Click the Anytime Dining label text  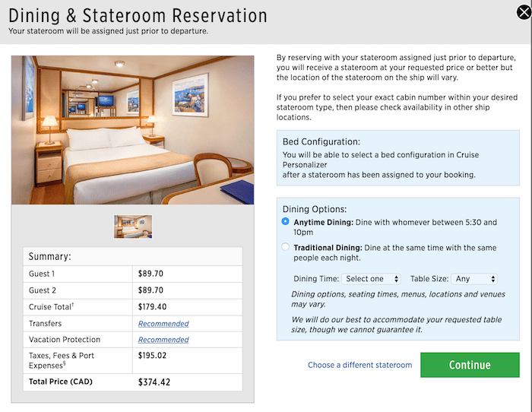click(323, 222)
